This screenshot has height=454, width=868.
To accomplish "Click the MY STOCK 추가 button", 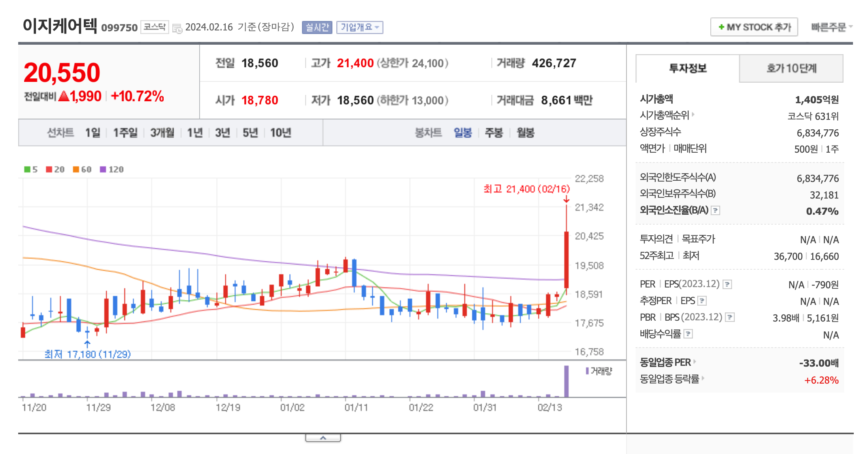I will coord(754,27).
